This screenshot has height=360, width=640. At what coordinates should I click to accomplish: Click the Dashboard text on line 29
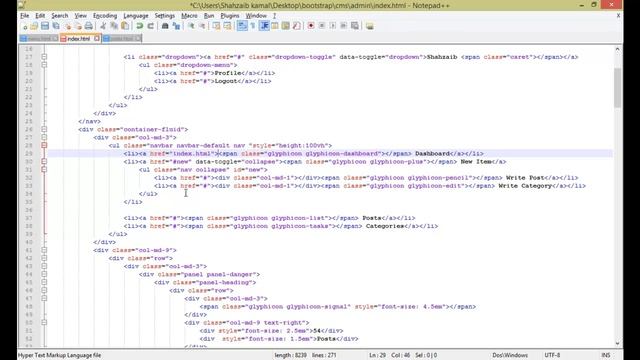(x=432, y=153)
